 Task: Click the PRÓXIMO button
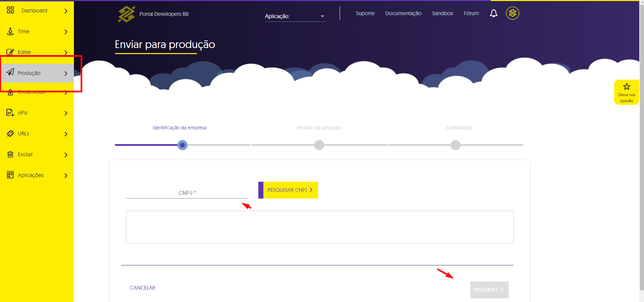[x=489, y=290]
